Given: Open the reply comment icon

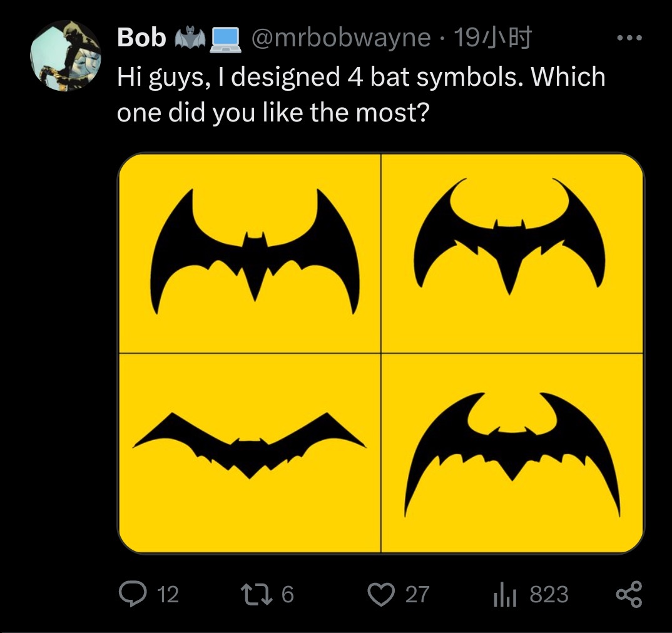Looking at the screenshot, I should [133, 594].
